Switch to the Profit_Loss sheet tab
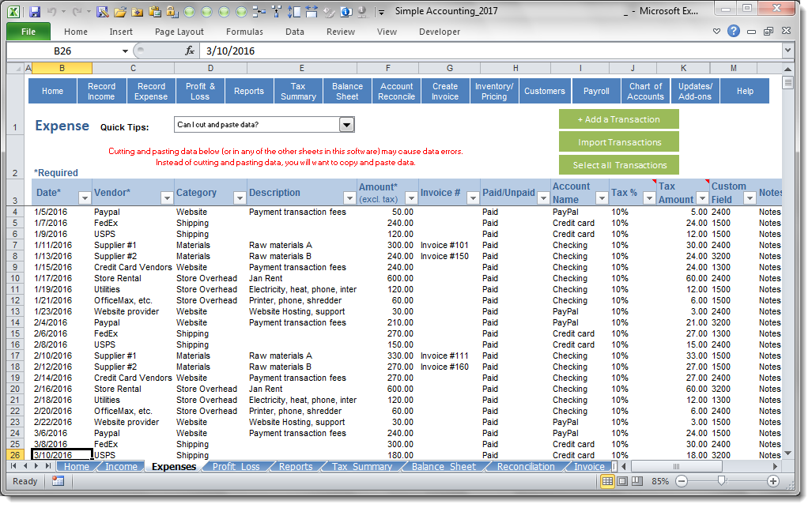This screenshot has height=508, width=812. pos(236,467)
